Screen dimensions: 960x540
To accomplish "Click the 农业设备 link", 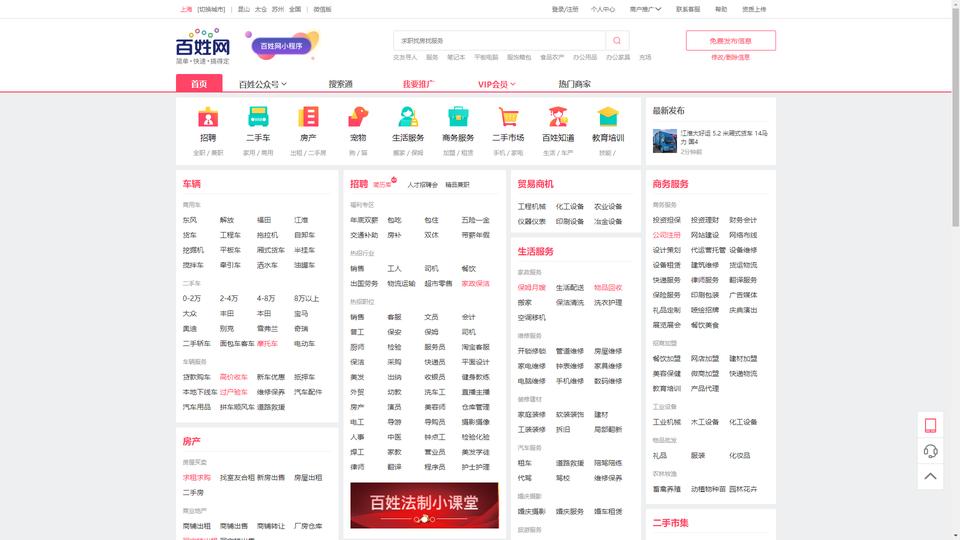I will coord(608,207).
